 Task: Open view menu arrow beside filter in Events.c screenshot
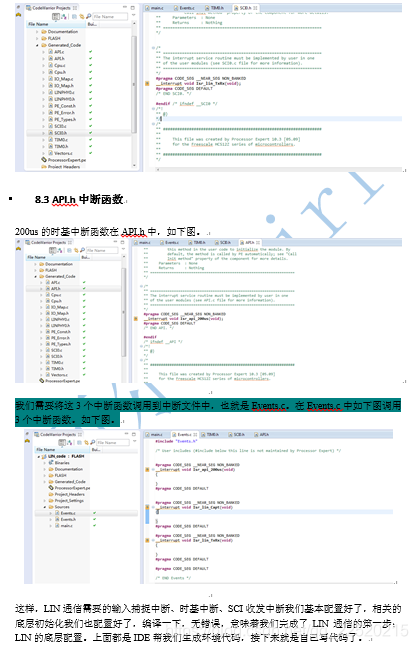click(134, 442)
